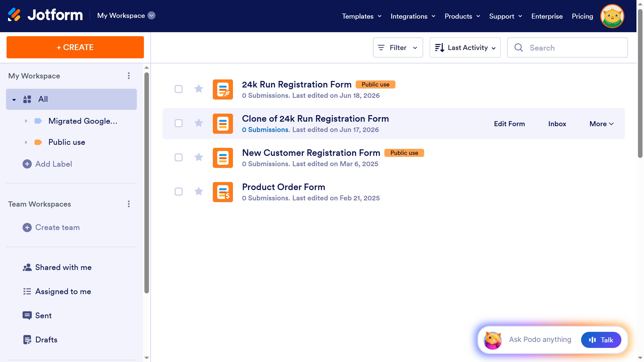Screen dimensions: 644x362
Task: Open Team Workspaces three-dot options menu
Action: pyautogui.click(x=129, y=204)
